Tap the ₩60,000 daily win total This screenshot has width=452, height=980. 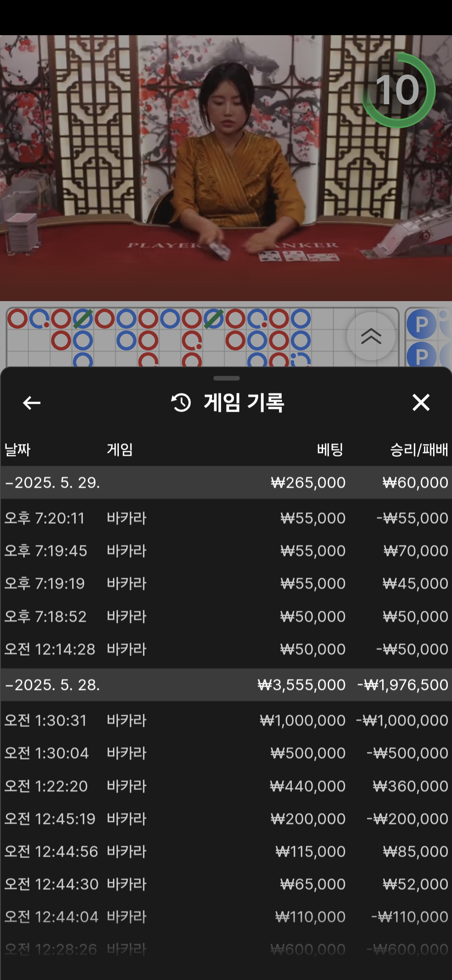[415, 482]
